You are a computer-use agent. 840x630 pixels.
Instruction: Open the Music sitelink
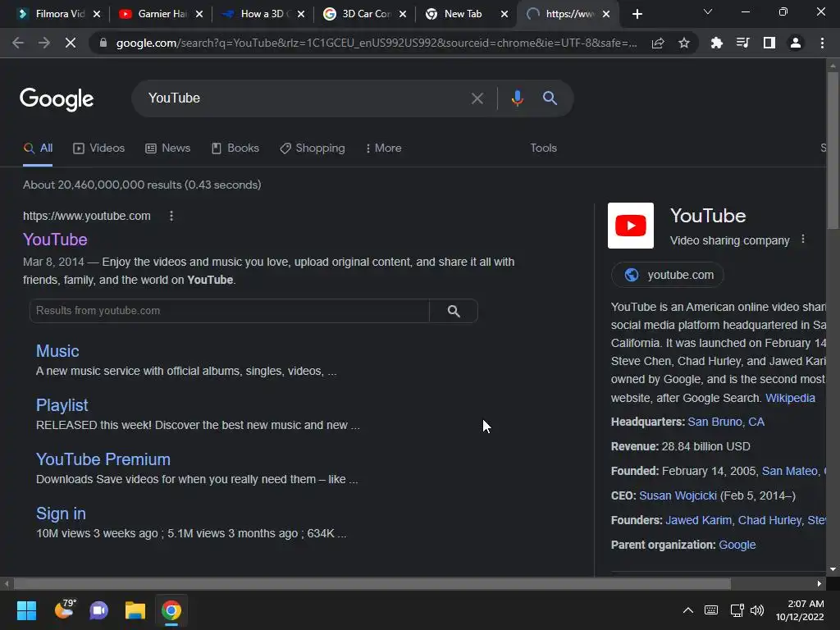(x=57, y=351)
